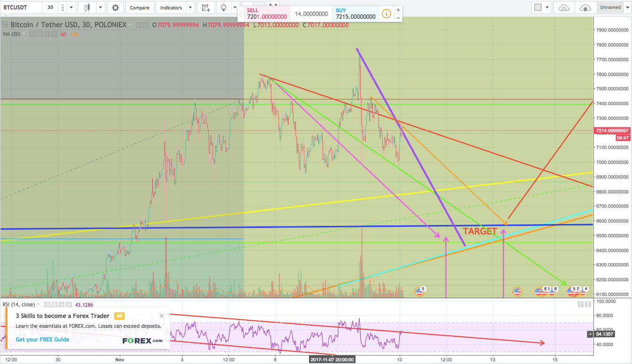Decrease quantity with the minus button
The image size is (632, 364).
398,17
